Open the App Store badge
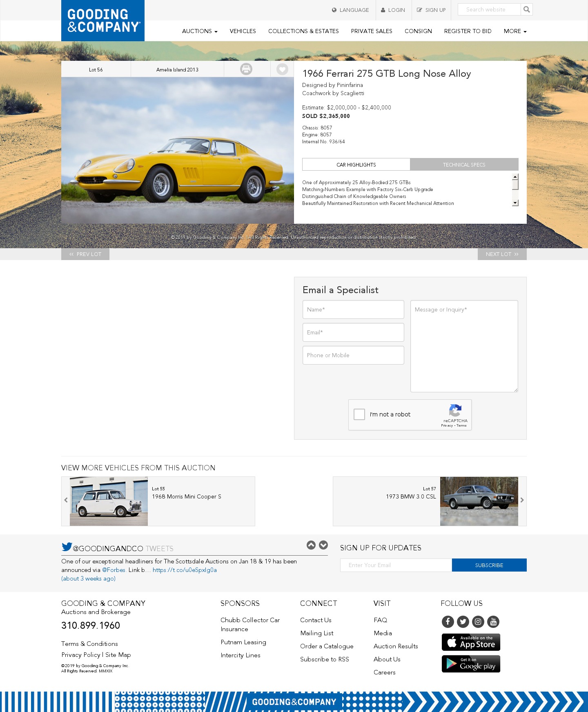This screenshot has width=588, height=712. [x=471, y=642]
